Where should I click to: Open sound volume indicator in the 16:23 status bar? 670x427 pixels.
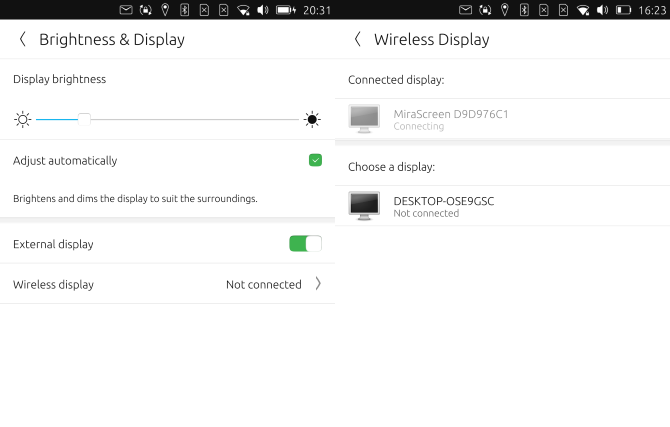click(x=602, y=10)
